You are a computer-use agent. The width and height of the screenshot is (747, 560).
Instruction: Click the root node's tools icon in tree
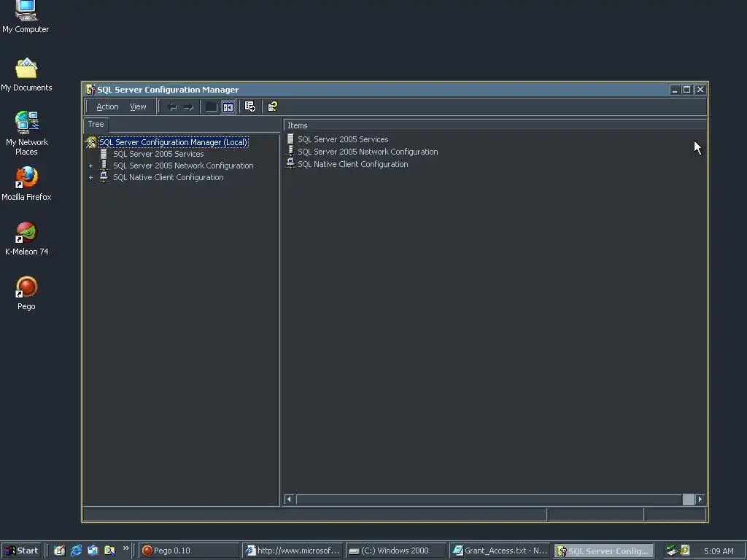pos(90,142)
